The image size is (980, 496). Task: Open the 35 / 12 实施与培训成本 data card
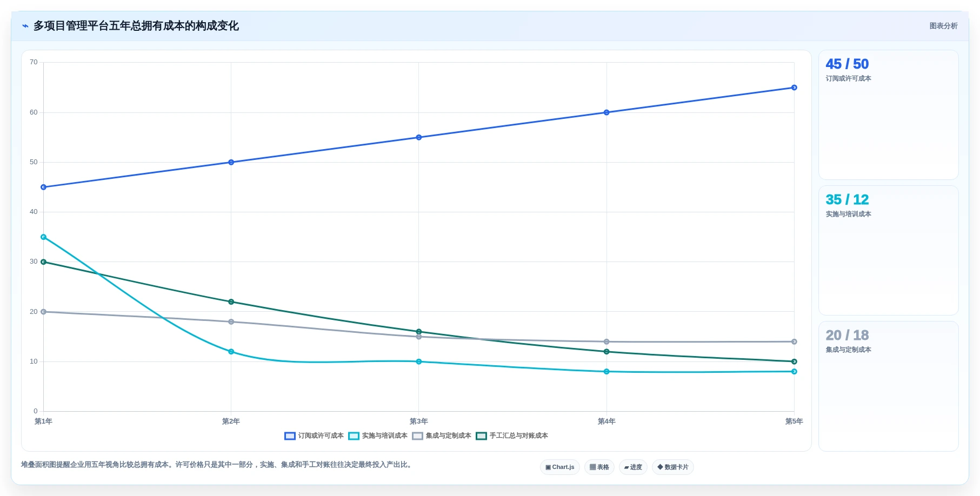[888, 251]
